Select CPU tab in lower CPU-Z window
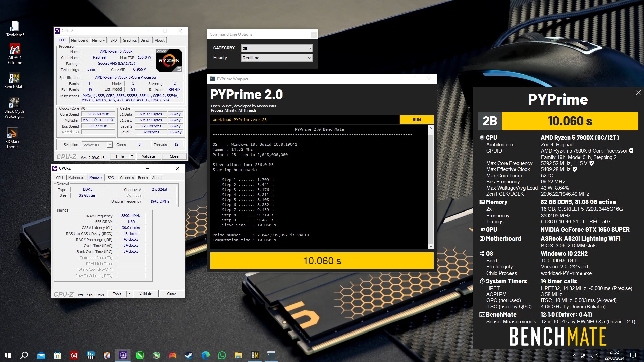The height and width of the screenshot is (362, 644). coord(59,178)
